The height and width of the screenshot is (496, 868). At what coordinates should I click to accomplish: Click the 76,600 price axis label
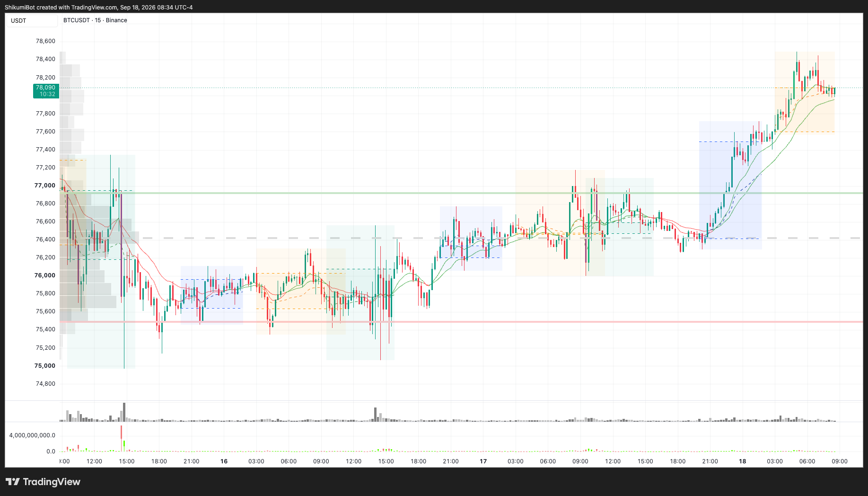point(45,221)
